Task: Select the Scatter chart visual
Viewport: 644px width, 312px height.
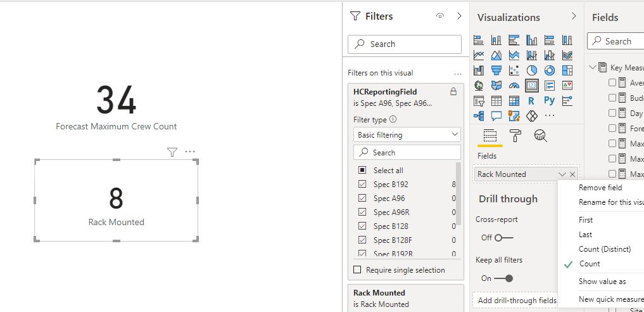Action: coord(514,70)
